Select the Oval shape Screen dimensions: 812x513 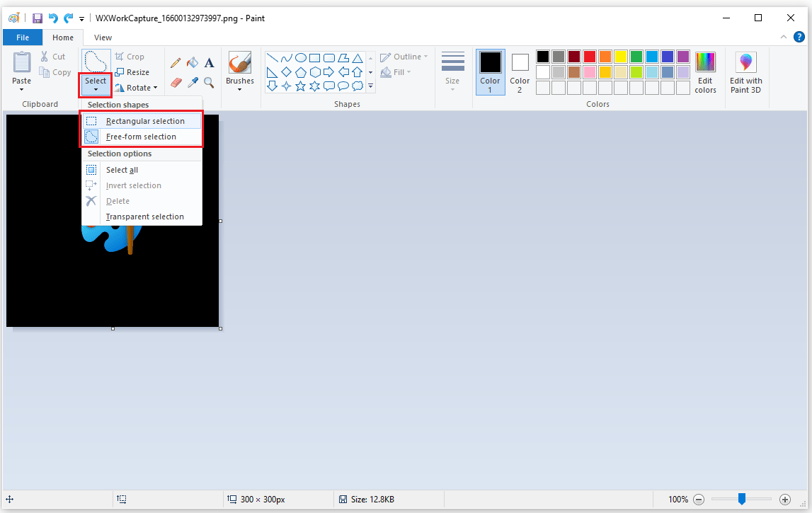[x=300, y=58]
